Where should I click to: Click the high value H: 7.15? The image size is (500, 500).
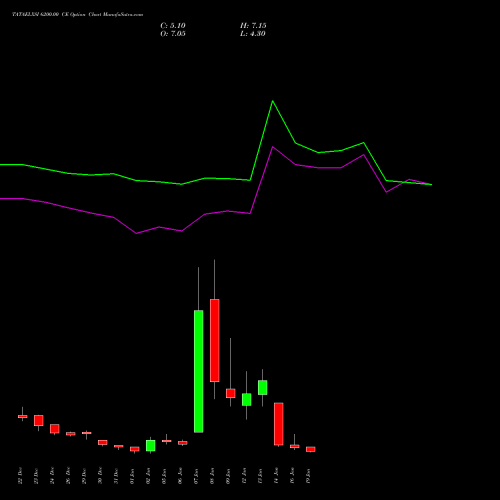(253, 26)
